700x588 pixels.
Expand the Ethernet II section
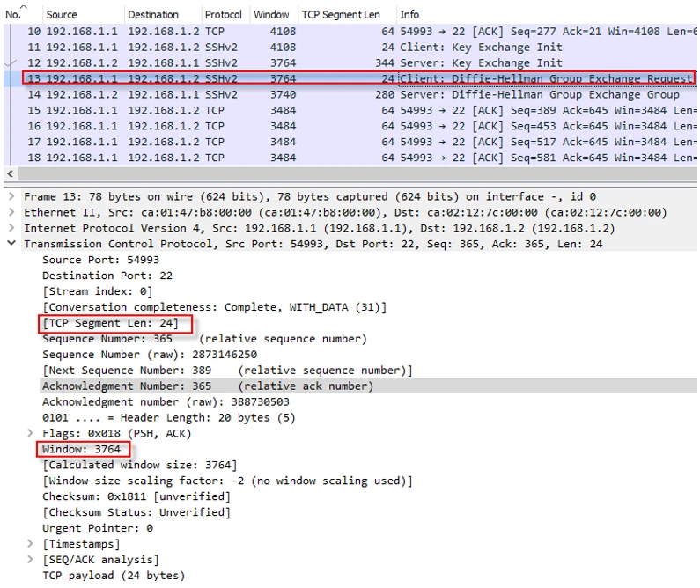point(11,212)
